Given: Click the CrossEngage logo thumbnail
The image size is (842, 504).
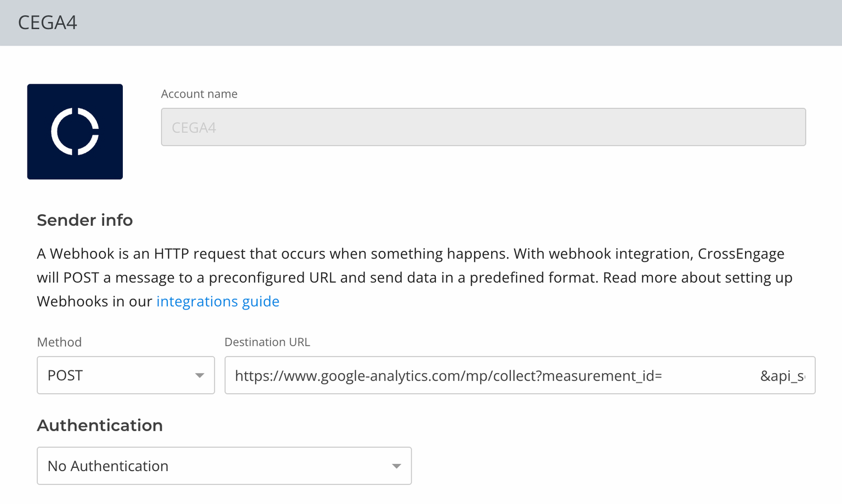Looking at the screenshot, I should point(75,131).
